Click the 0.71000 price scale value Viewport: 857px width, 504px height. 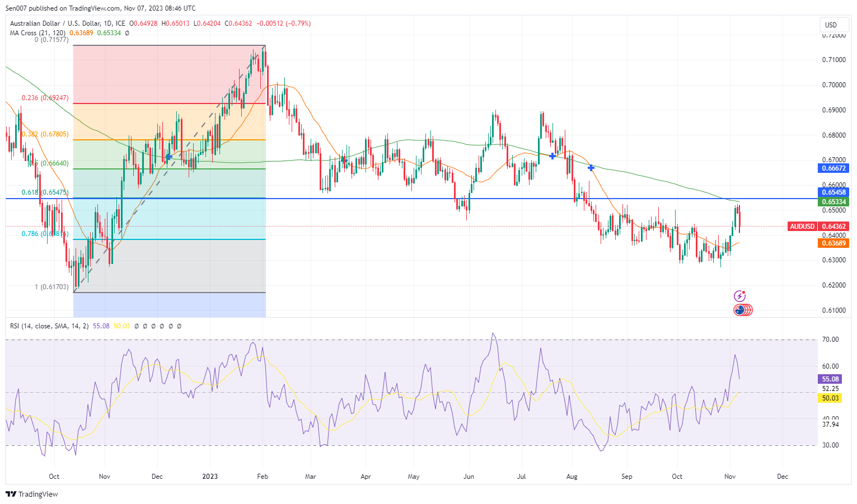click(833, 60)
